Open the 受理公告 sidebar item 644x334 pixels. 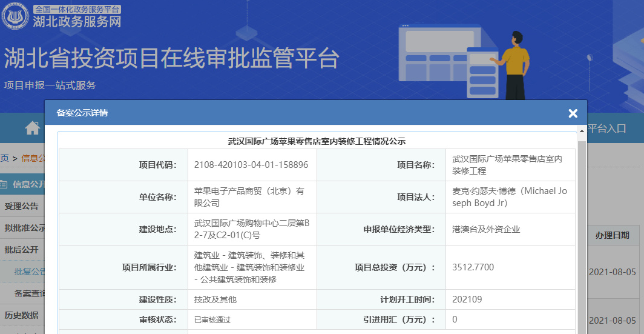pos(22,206)
